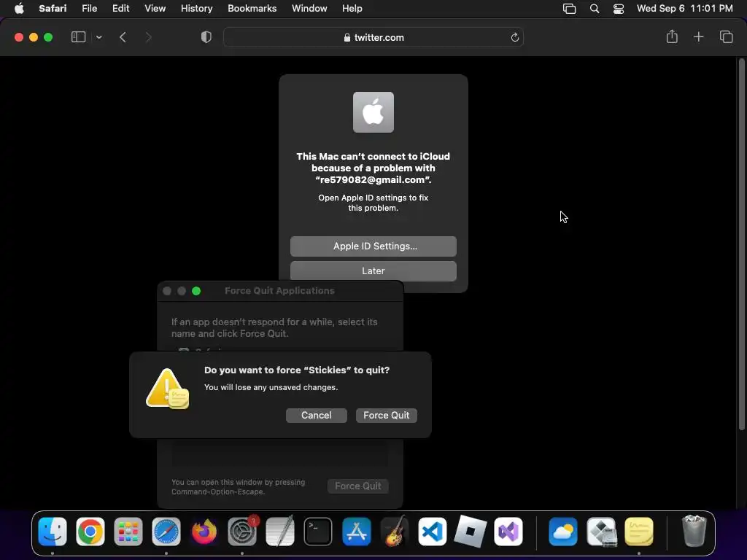The width and height of the screenshot is (747, 560).
Task: Open the Apple menu
Action: 19,8
